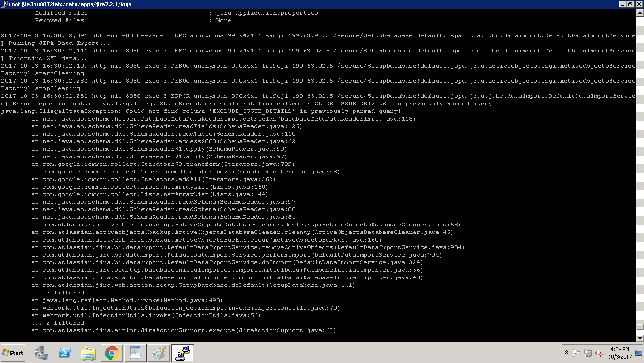Click the ActiveObjectsDatabaseCleaner.doCleanup line
The height and width of the screenshot is (363, 644).
[x=246, y=225]
